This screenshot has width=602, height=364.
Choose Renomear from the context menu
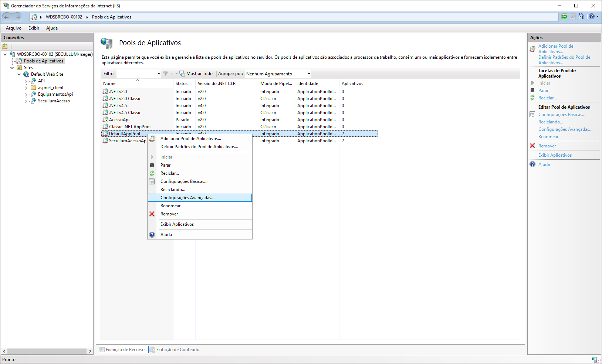[170, 206]
